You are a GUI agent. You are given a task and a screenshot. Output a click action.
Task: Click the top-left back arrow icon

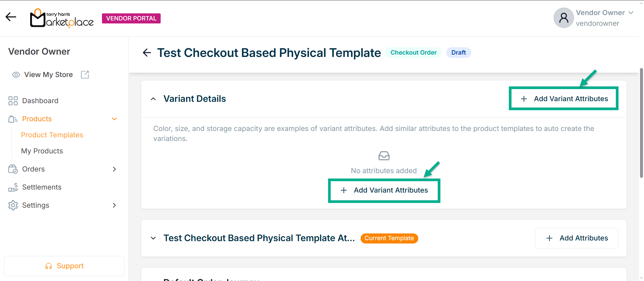click(x=11, y=17)
